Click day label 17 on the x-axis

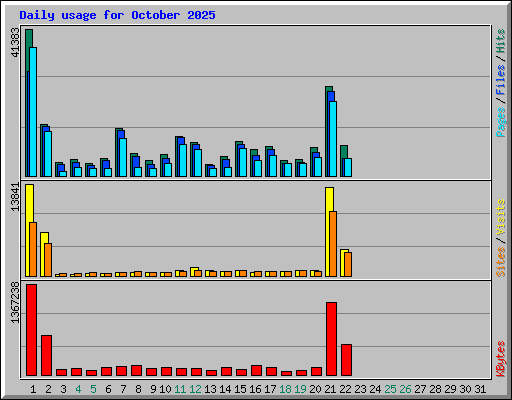[270, 389]
